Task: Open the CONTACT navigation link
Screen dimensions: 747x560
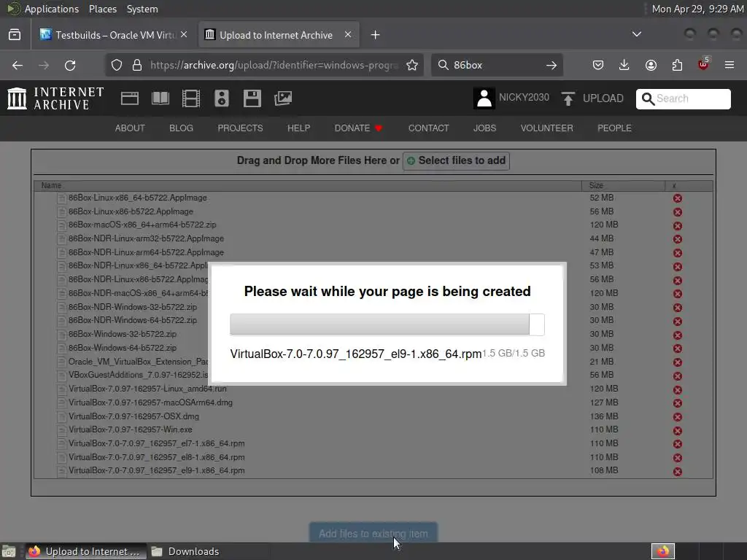Action: click(428, 128)
